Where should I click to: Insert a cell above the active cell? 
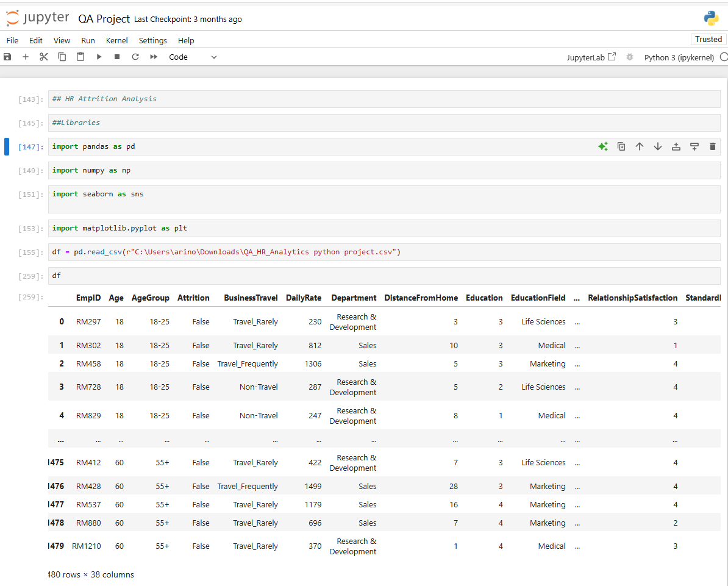pos(676,146)
